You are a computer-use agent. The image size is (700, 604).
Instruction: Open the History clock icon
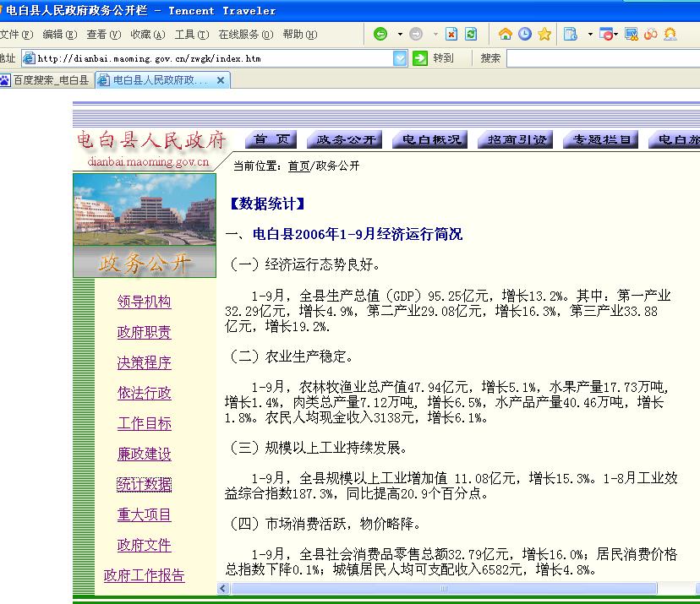click(x=525, y=35)
